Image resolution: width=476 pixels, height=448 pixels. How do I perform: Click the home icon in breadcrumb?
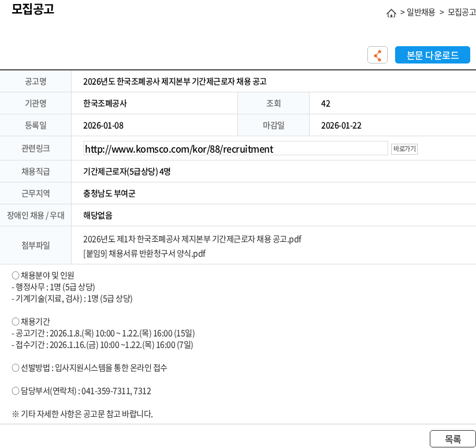click(391, 13)
